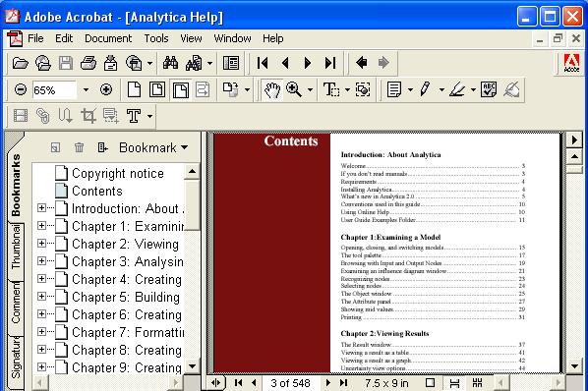
Task: Select the Highlight tool
Action: [x=457, y=89]
